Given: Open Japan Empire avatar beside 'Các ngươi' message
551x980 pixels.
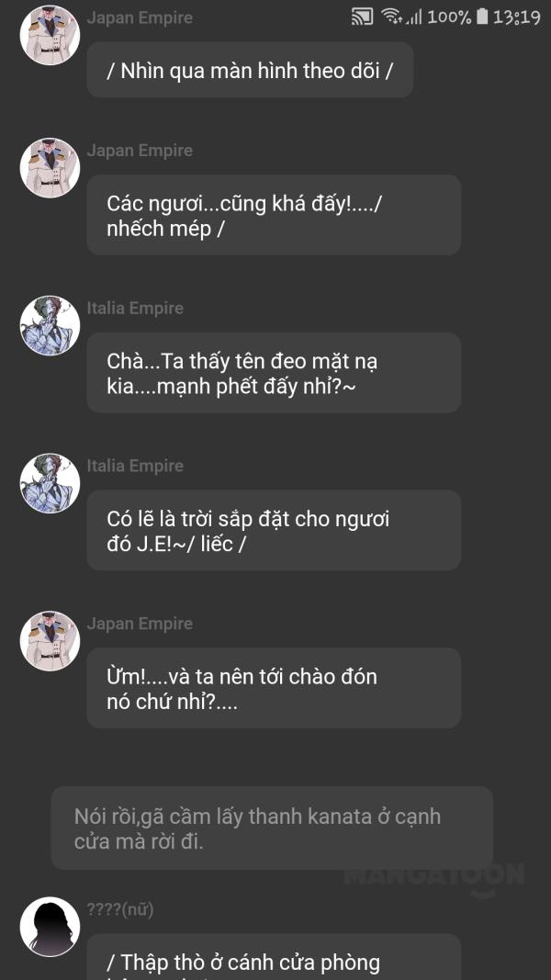Looking at the screenshot, I should click(50, 168).
